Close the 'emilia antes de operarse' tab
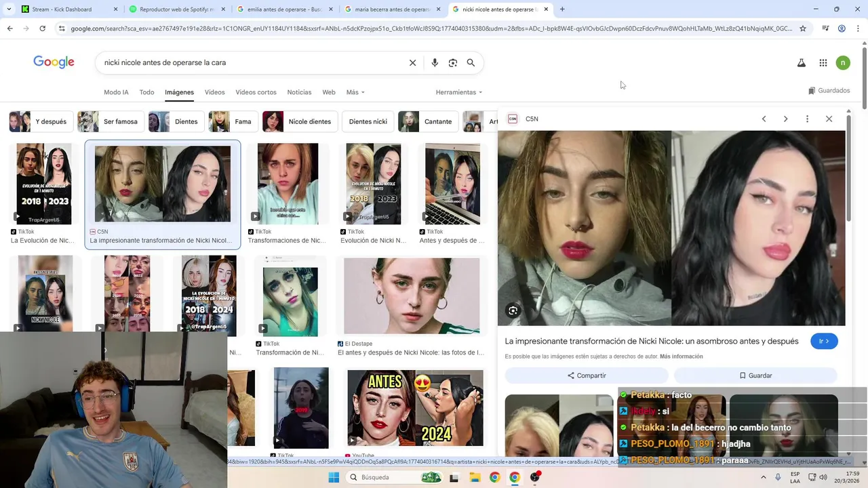 330,9
